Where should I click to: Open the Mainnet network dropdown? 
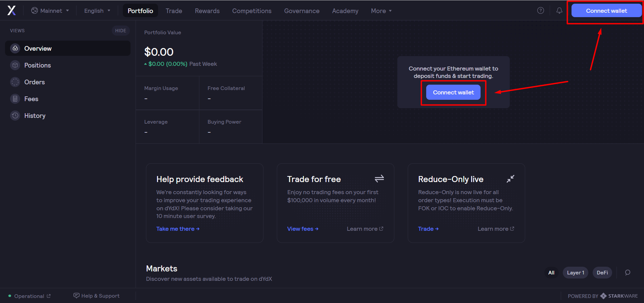[50, 11]
